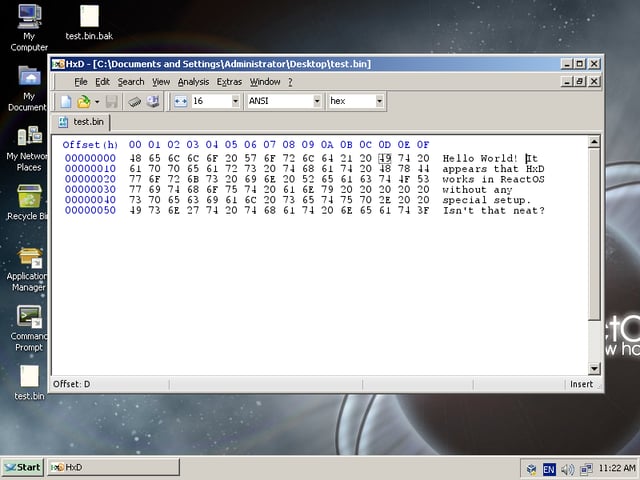Click byte 3F at end of last row
Image resolution: width=640 pixels, height=480 pixels.
pyautogui.click(x=423, y=211)
